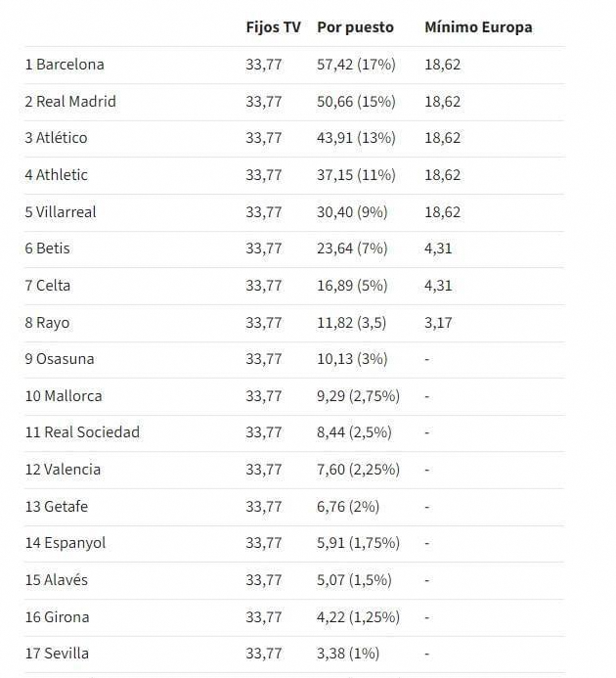
Task: Select the Fijos TV column header
Action: (x=273, y=27)
